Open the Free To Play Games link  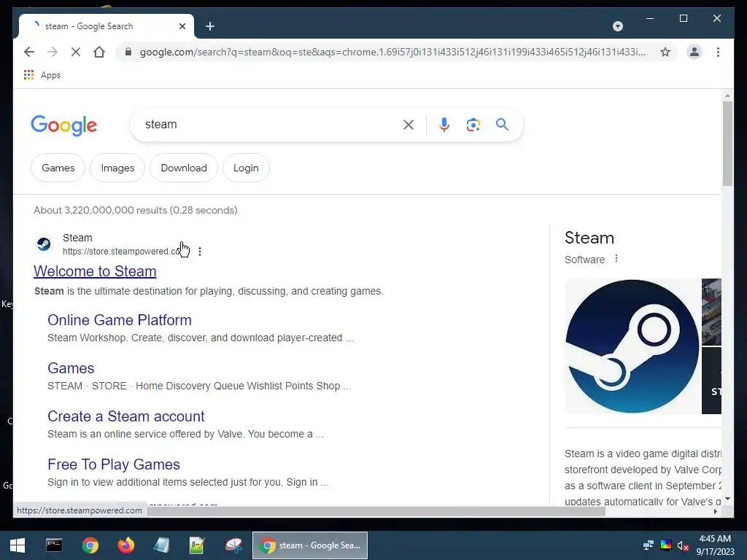tap(113, 464)
